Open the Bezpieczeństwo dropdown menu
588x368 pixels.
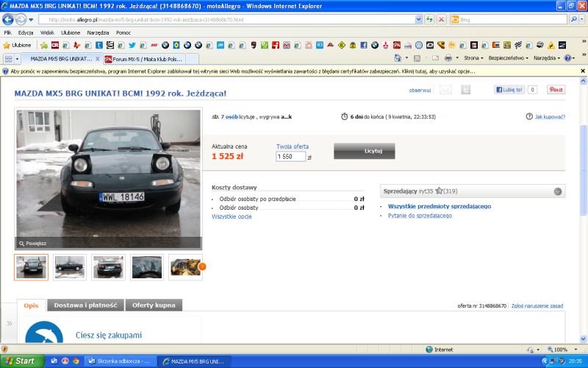508,58
